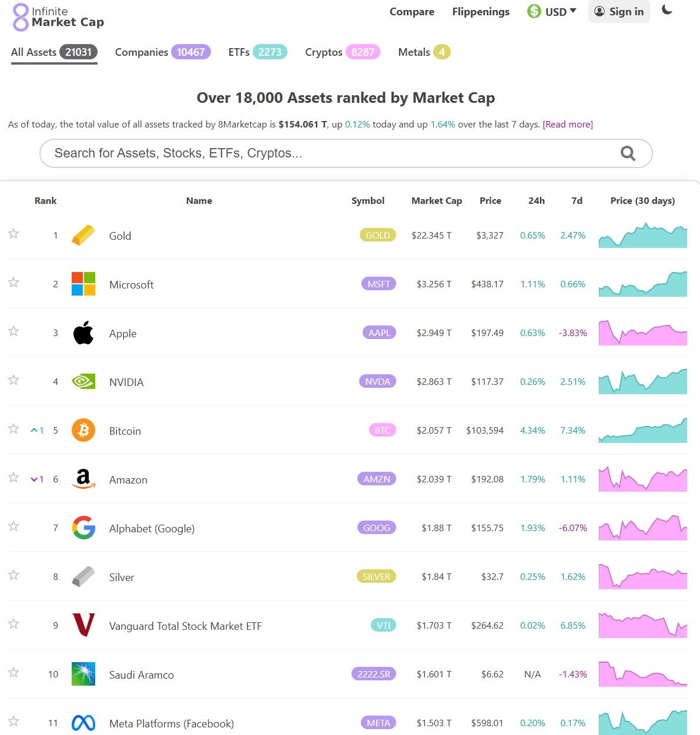Viewport: 700px width, 735px height.
Task: Click the search magnifier icon
Action: click(x=628, y=153)
